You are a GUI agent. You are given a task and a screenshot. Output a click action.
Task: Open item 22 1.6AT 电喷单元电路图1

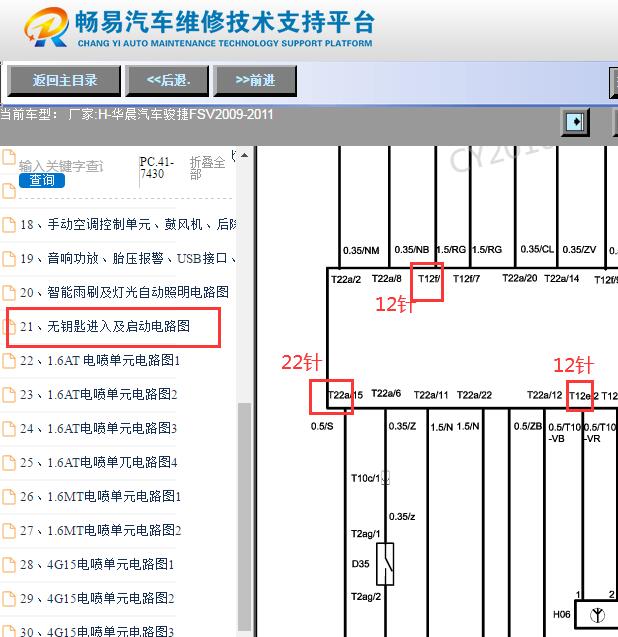tap(100, 361)
